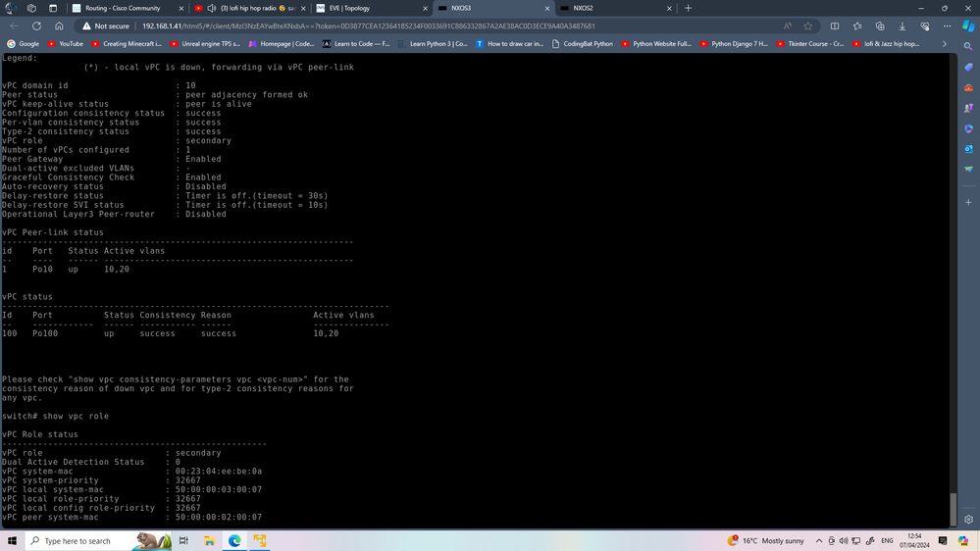
Task: Expand the bookmarks bar overflow chevron
Action: 945,44
